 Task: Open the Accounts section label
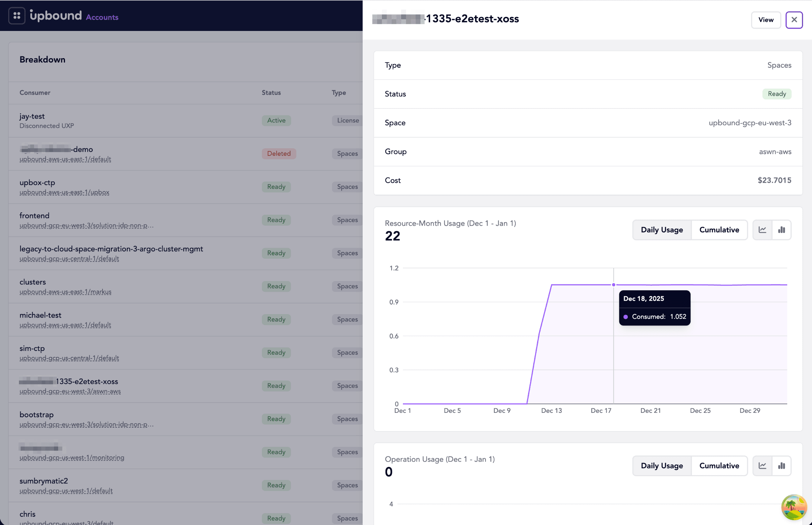(102, 17)
